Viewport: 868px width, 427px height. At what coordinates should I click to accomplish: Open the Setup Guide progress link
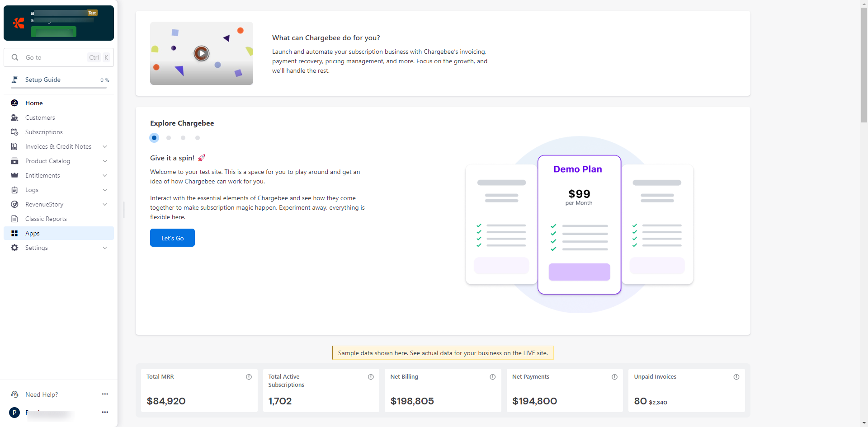pos(43,80)
